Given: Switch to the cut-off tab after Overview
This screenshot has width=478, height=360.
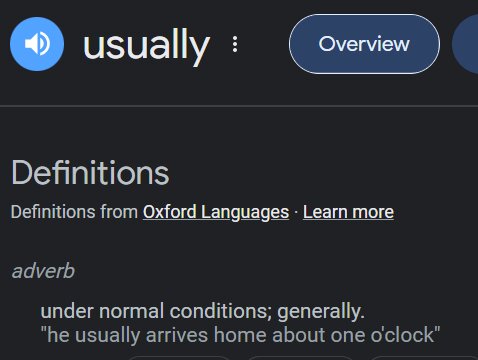Looking at the screenshot, I should (x=467, y=44).
